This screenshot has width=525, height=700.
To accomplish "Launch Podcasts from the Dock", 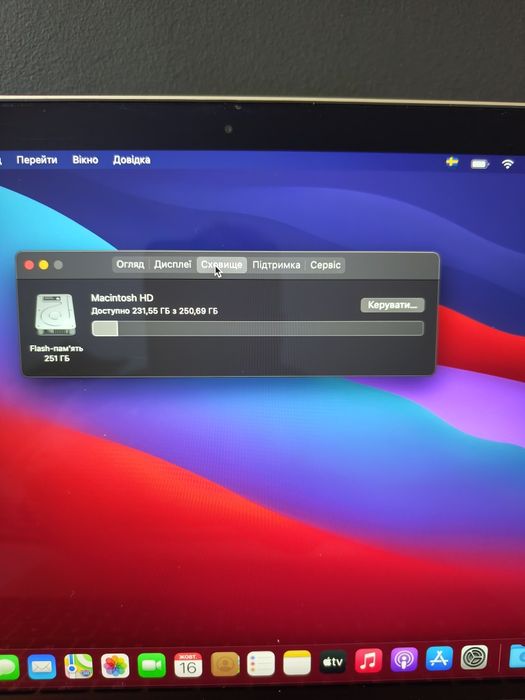I will point(404,659).
